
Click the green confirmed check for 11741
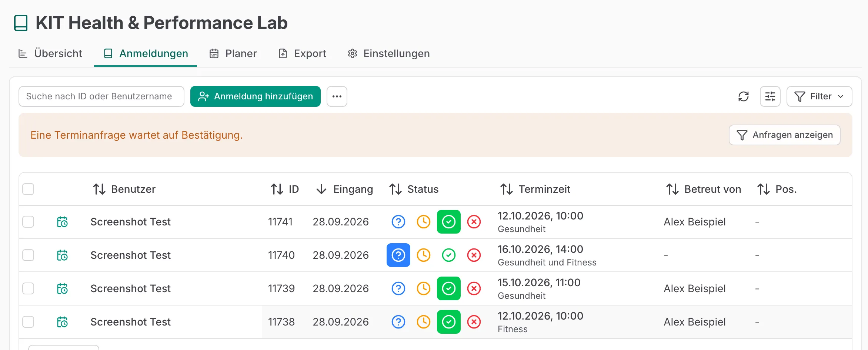[449, 222]
